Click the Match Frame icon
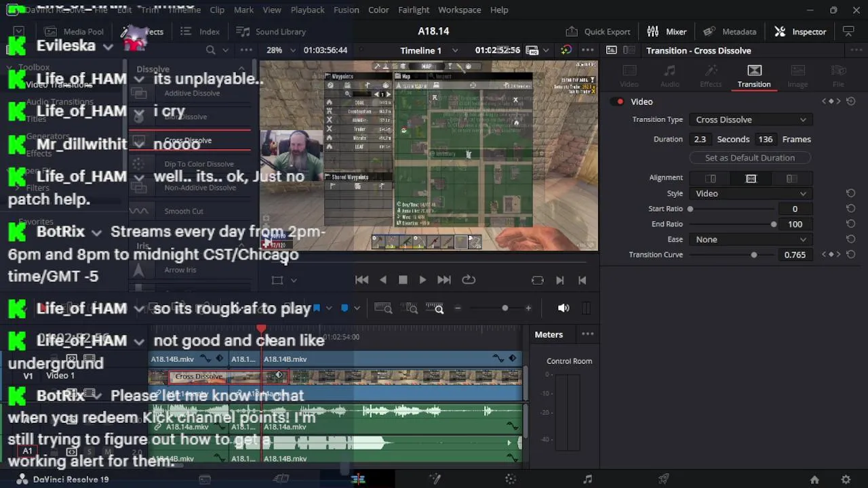 click(x=538, y=279)
